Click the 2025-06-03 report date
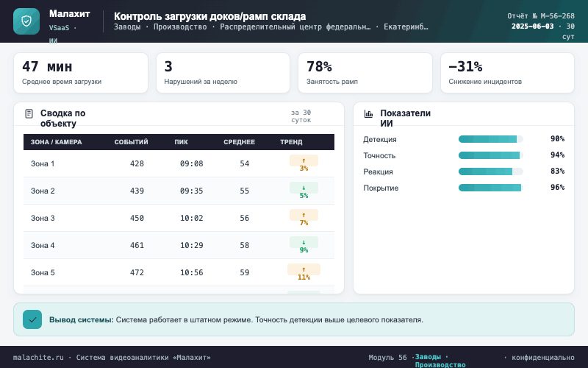588x368 pixels. 532,26
